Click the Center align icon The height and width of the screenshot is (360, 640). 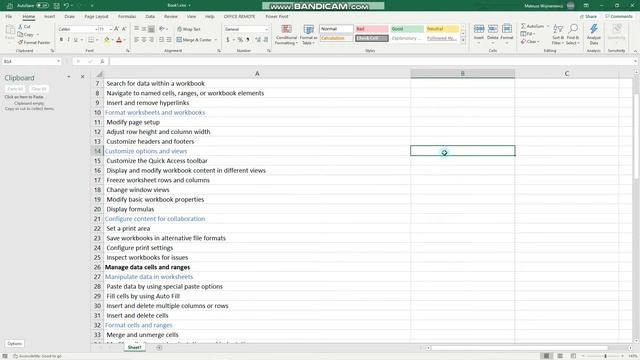click(144, 40)
